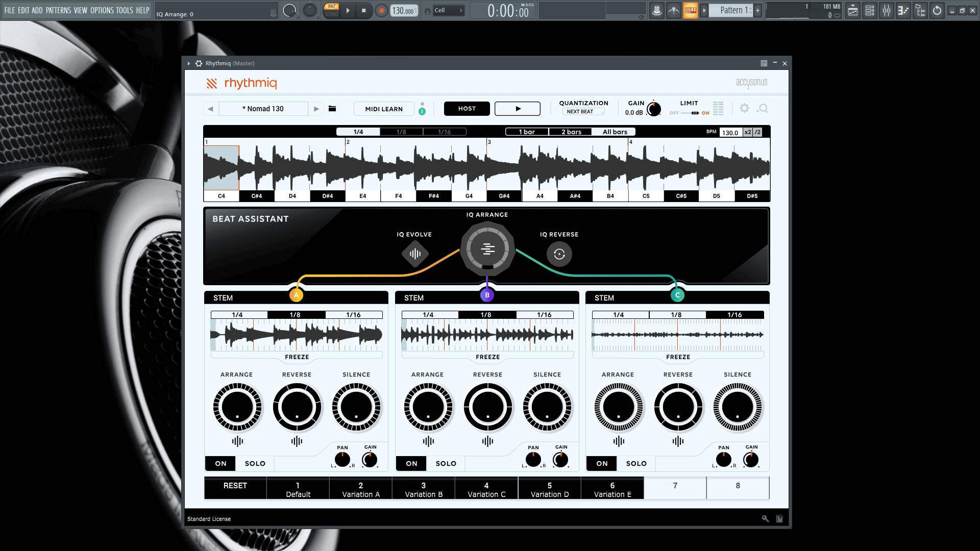Screen dimensions: 980x551
Task: Click the central IQ Arrange dial
Action: pyautogui.click(x=487, y=249)
